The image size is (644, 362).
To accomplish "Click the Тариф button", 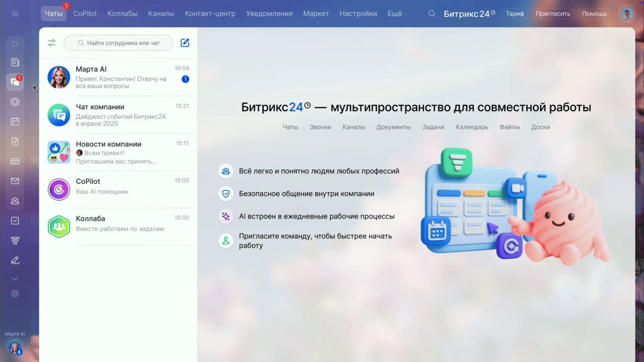I will click(x=515, y=14).
